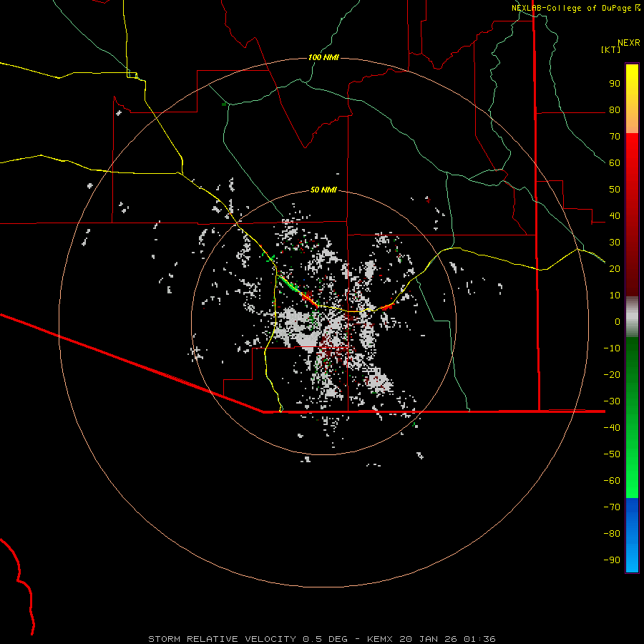Click the -10 value on the velocity scale

click(x=612, y=348)
